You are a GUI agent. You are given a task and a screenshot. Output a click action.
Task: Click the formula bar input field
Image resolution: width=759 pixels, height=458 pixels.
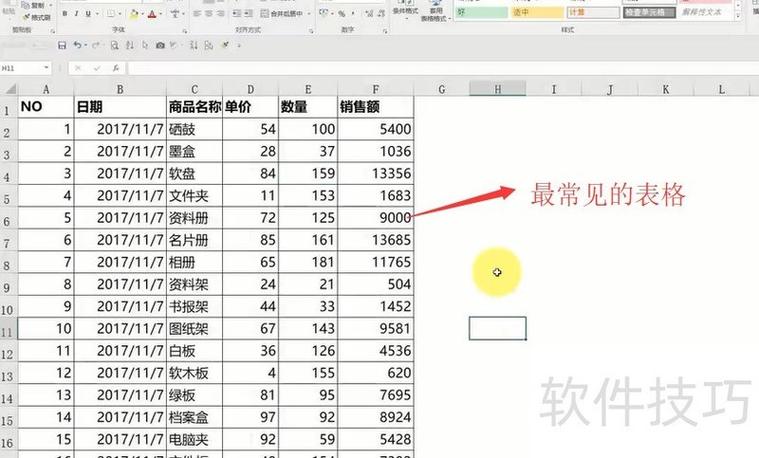(441, 68)
